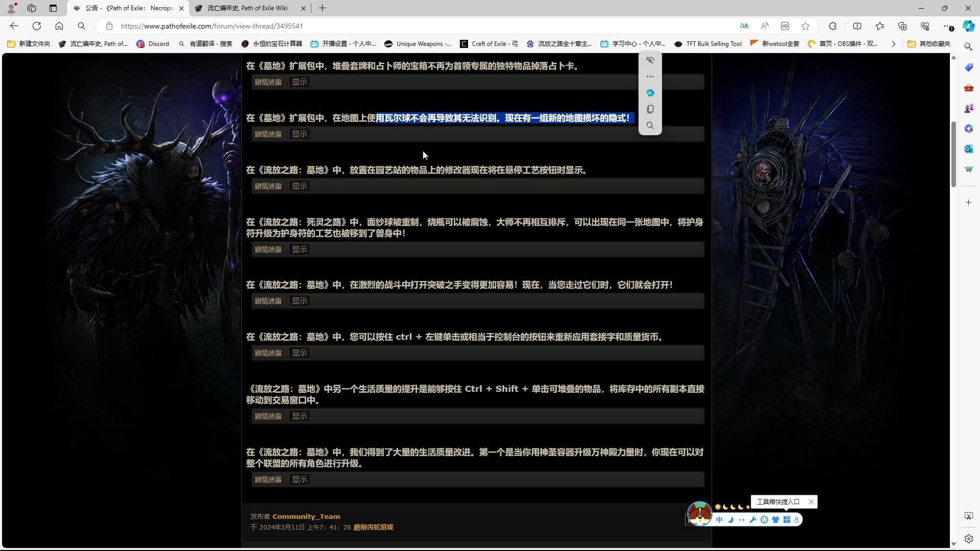Open the Discord bookmark
Viewport: 980px width, 551px height.
(153, 44)
